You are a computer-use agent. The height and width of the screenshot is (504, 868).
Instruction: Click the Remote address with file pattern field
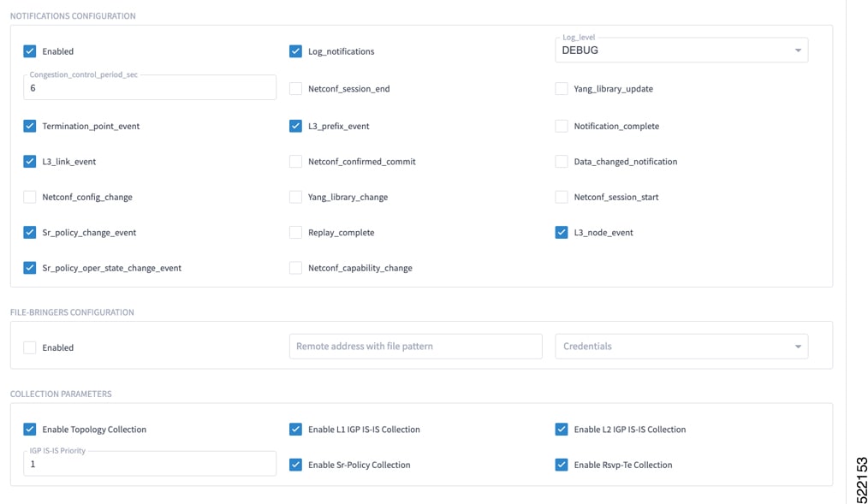pos(416,347)
